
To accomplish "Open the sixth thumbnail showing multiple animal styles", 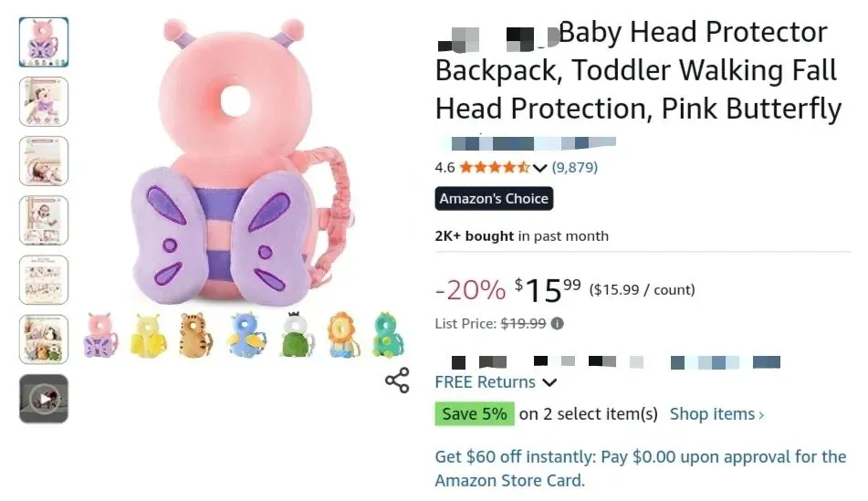I will coord(44,339).
